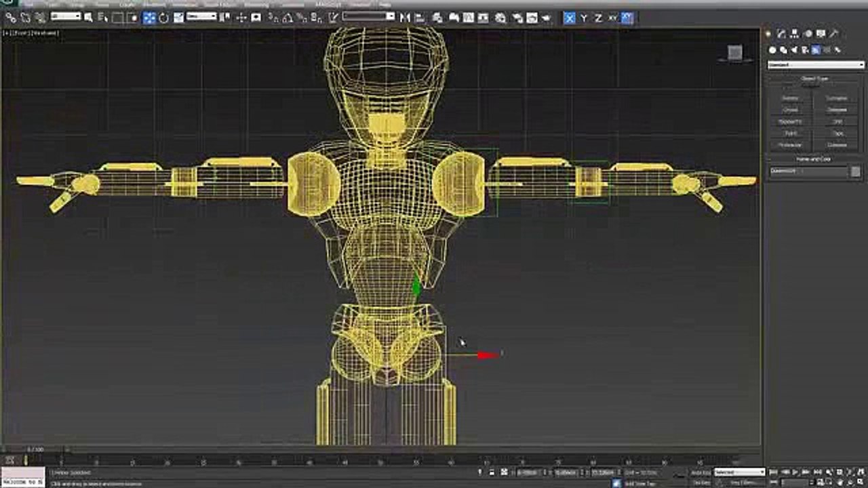Open the Render Setup dialog
The height and width of the screenshot is (488, 868).
point(517,18)
